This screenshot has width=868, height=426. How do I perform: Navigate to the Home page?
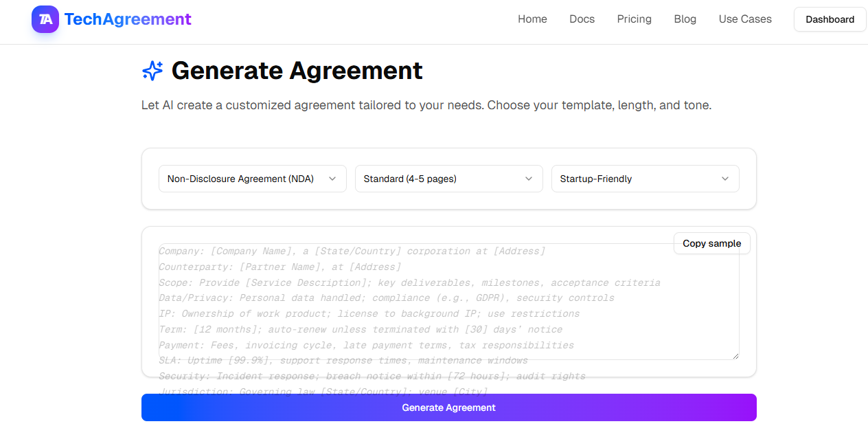tap(532, 19)
